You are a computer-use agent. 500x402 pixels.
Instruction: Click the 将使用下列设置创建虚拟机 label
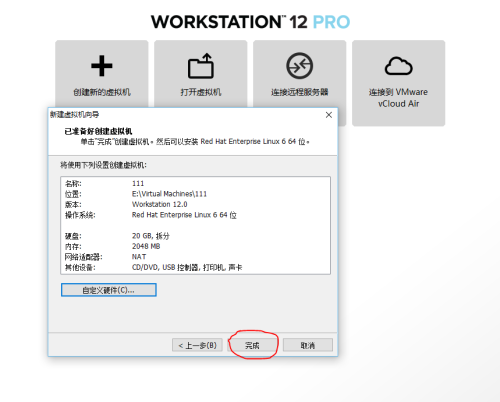[103, 165]
